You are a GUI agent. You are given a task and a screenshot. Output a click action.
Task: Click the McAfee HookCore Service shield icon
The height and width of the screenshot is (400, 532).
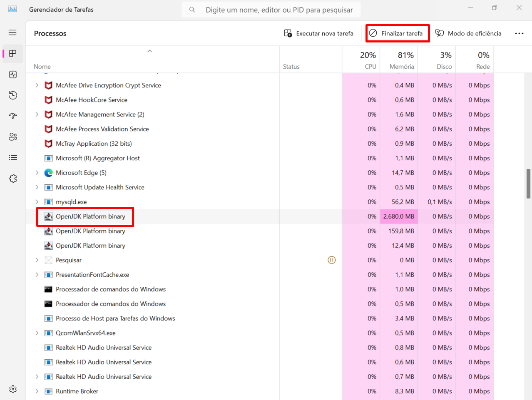click(x=49, y=100)
